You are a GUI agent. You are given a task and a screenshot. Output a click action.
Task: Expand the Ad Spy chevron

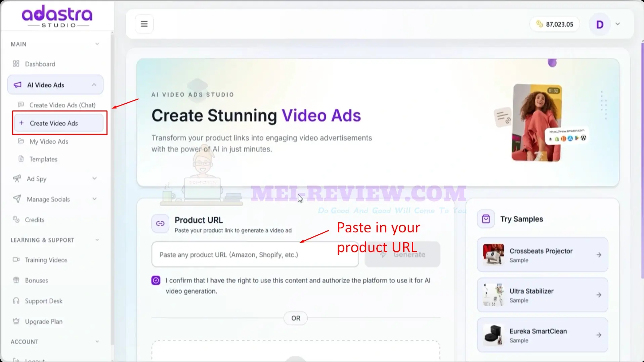coord(94,178)
